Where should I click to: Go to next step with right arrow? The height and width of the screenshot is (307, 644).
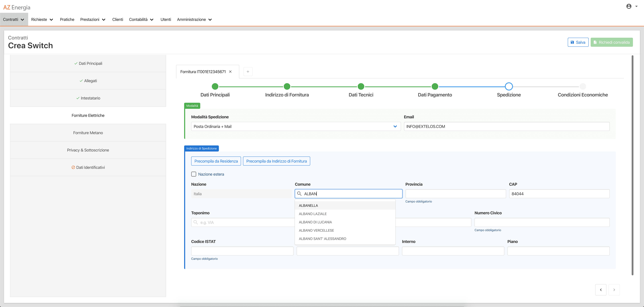[x=614, y=290]
